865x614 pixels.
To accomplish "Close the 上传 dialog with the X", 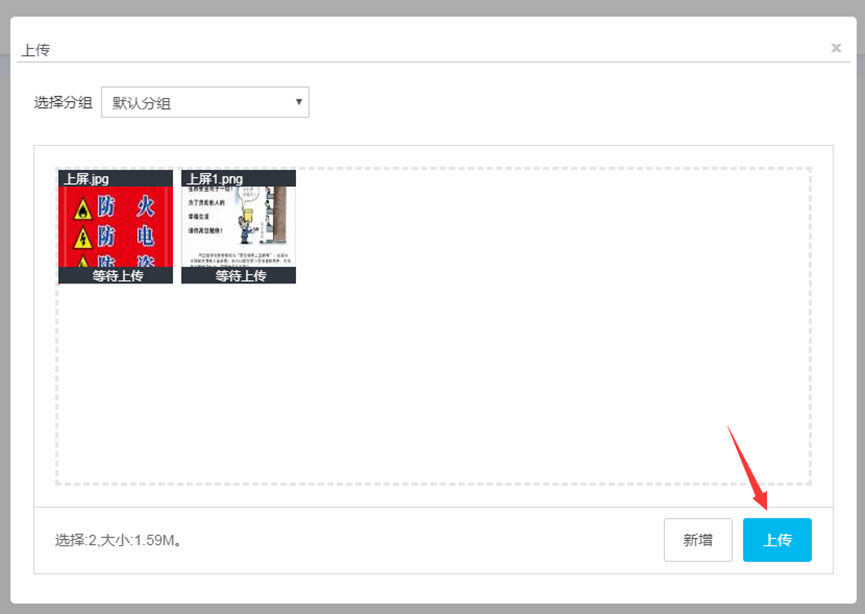I will [836, 48].
